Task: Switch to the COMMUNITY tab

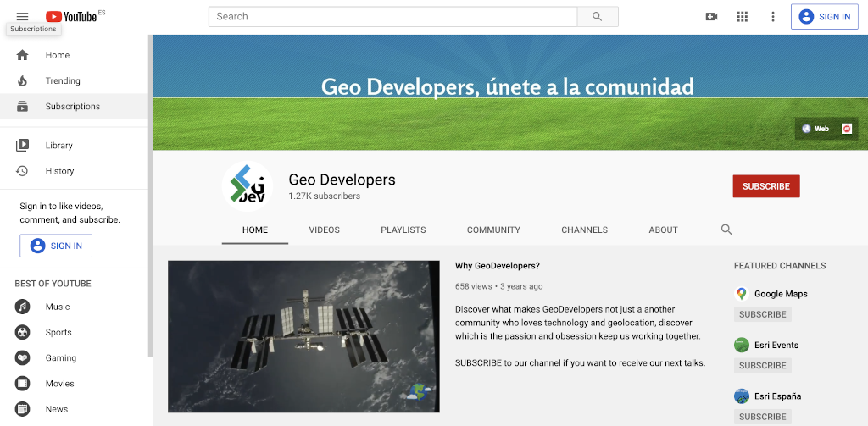Action: point(494,230)
